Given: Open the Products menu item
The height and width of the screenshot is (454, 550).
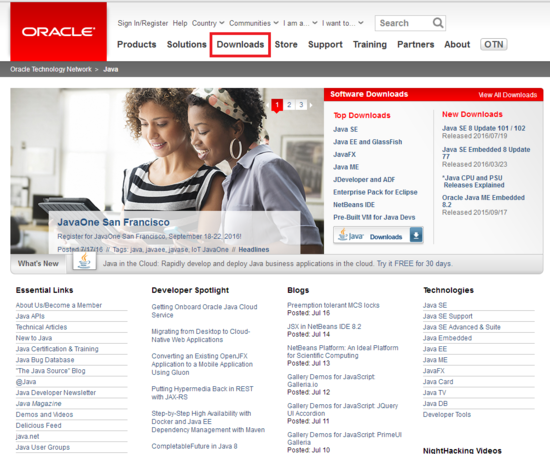Looking at the screenshot, I should pyautogui.click(x=136, y=45).
